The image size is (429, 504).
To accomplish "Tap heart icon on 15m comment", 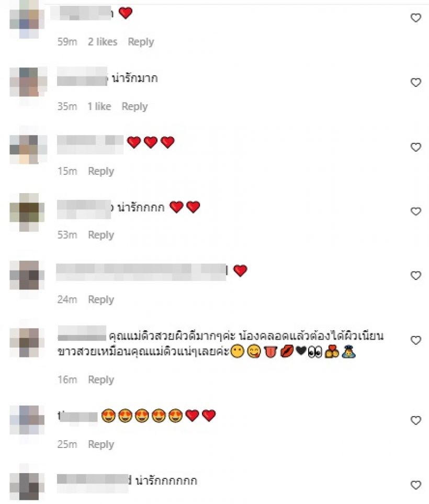I will point(416,147).
